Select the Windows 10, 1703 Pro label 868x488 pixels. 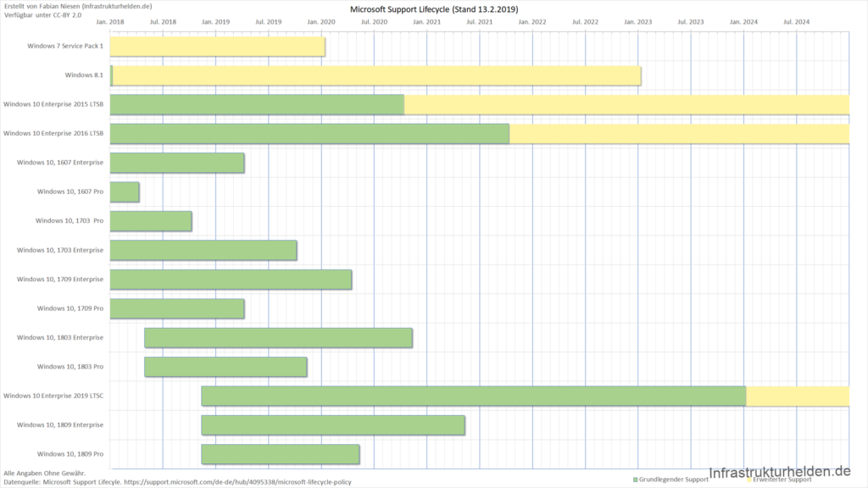pos(70,221)
